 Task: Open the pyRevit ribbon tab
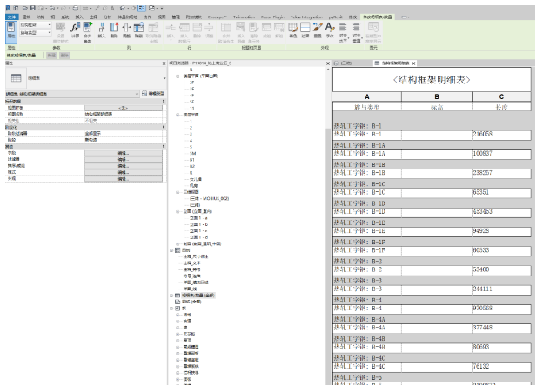point(336,17)
